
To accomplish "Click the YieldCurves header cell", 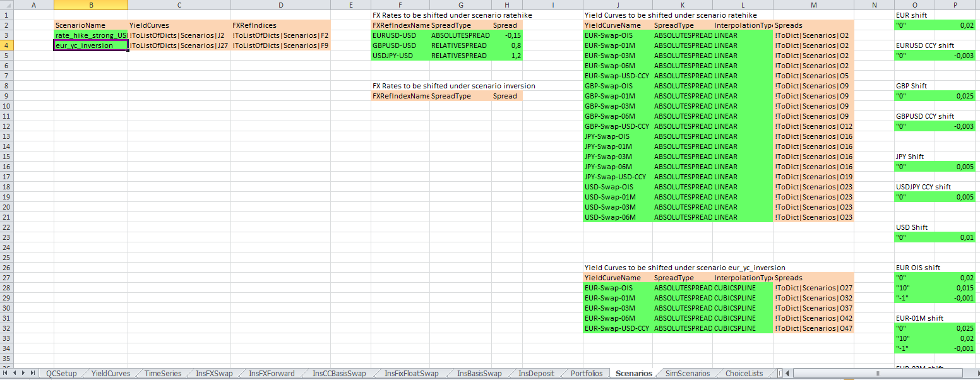I will pos(179,25).
